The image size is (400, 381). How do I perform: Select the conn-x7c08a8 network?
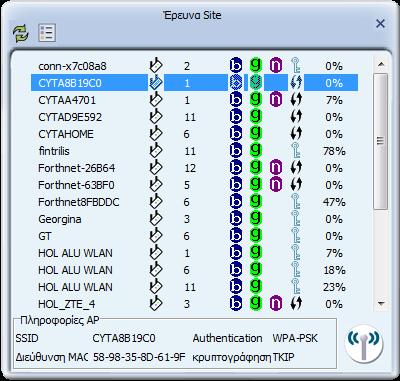(x=72, y=66)
